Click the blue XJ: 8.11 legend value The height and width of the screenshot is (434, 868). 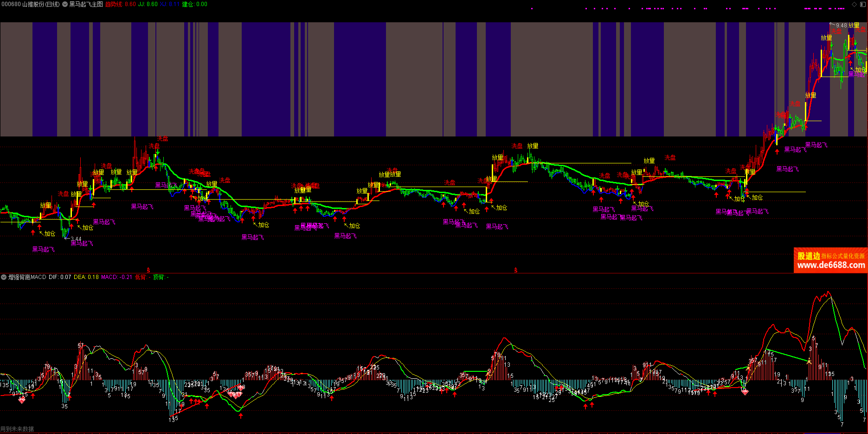pyautogui.click(x=170, y=4)
